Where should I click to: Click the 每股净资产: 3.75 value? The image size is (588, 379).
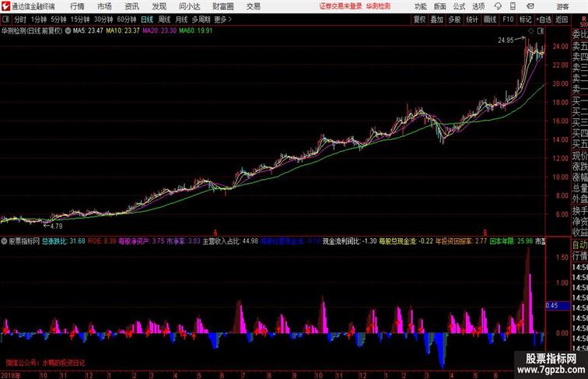coord(142,241)
